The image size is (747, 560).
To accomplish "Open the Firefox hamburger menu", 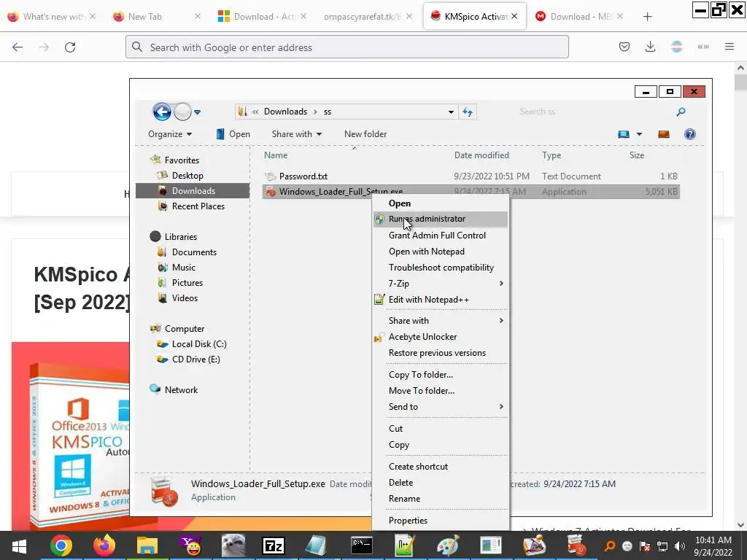I will tap(729, 47).
